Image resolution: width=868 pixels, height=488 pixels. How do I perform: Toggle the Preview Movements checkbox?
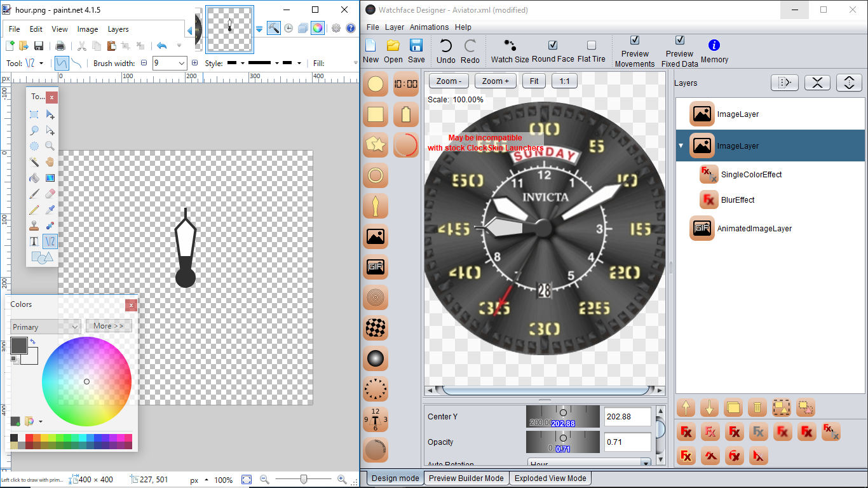point(635,40)
